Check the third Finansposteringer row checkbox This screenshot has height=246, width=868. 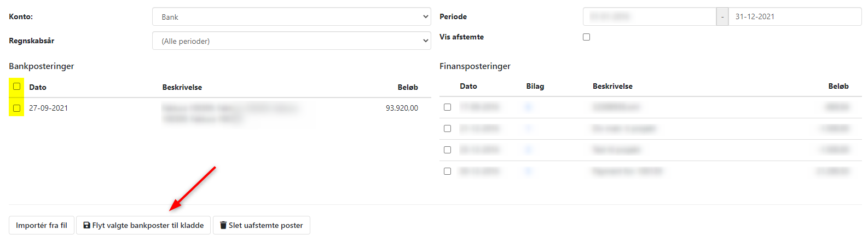[448, 150]
